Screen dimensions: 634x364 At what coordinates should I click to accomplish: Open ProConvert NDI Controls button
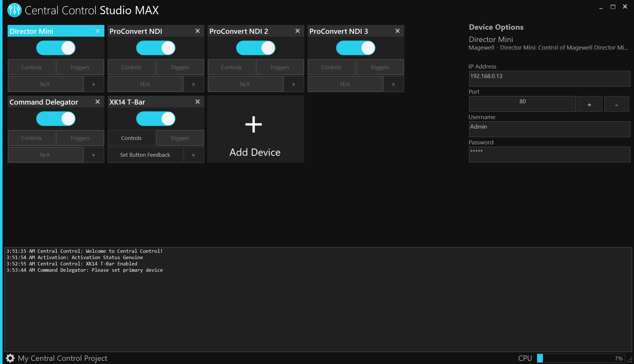[131, 67]
